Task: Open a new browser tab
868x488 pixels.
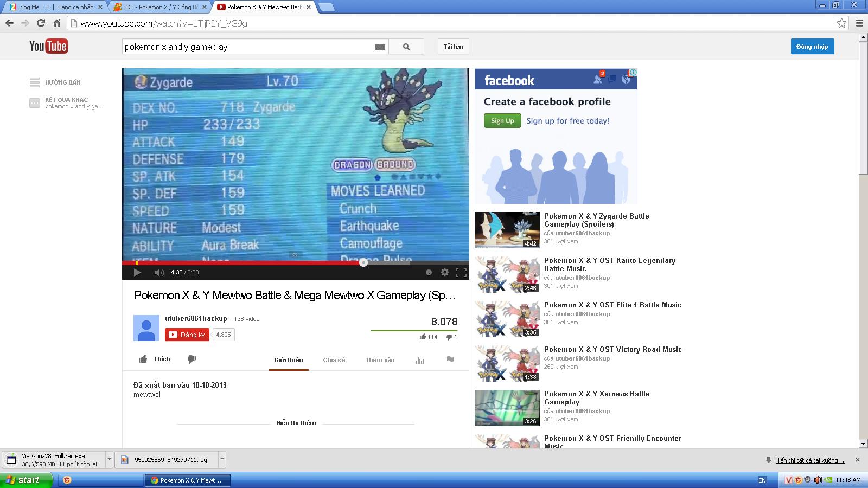Action: (x=326, y=7)
